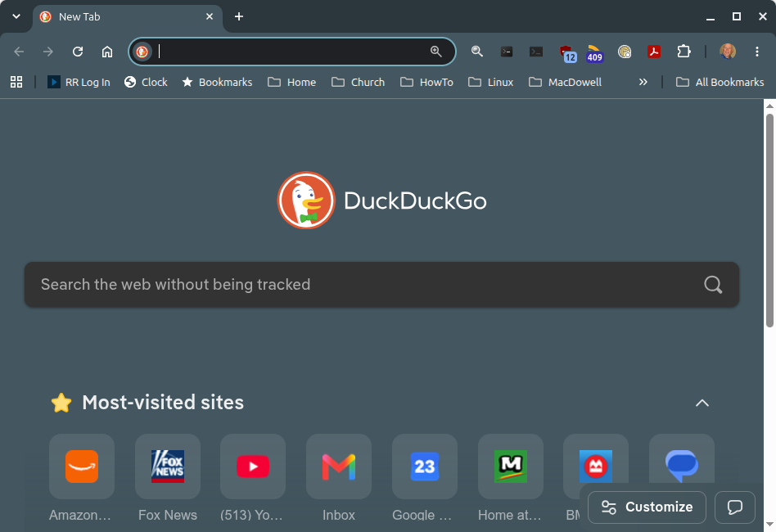The width and height of the screenshot is (776, 532).
Task: Click the search magnifier in DuckDuckGo box
Action: point(713,285)
